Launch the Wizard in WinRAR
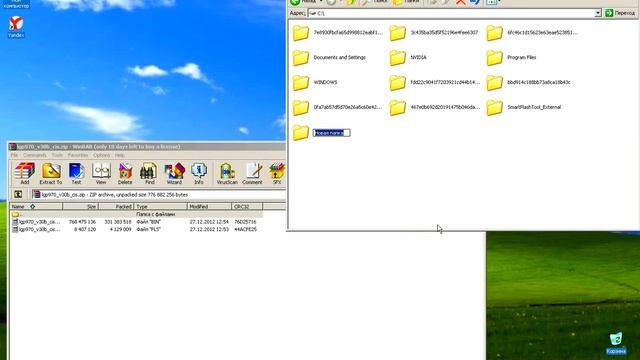The image size is (640, 360). point(174,173)
